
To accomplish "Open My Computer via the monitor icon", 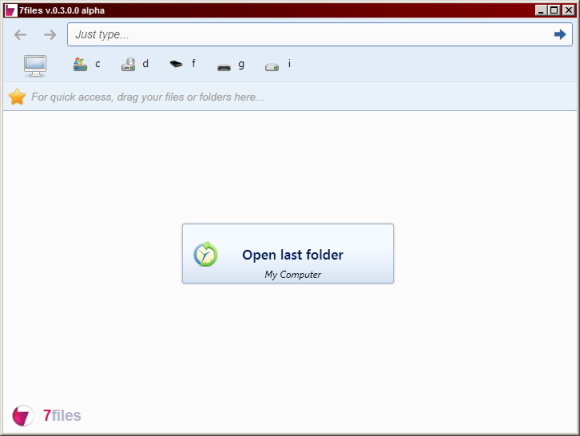I will 35,66.
